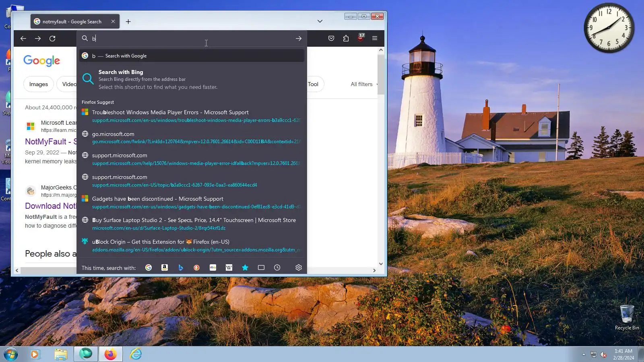Open Windows Explorer from the taskbar
The height and width of the screenshot is (362, 644).
(x=61, y=354)
